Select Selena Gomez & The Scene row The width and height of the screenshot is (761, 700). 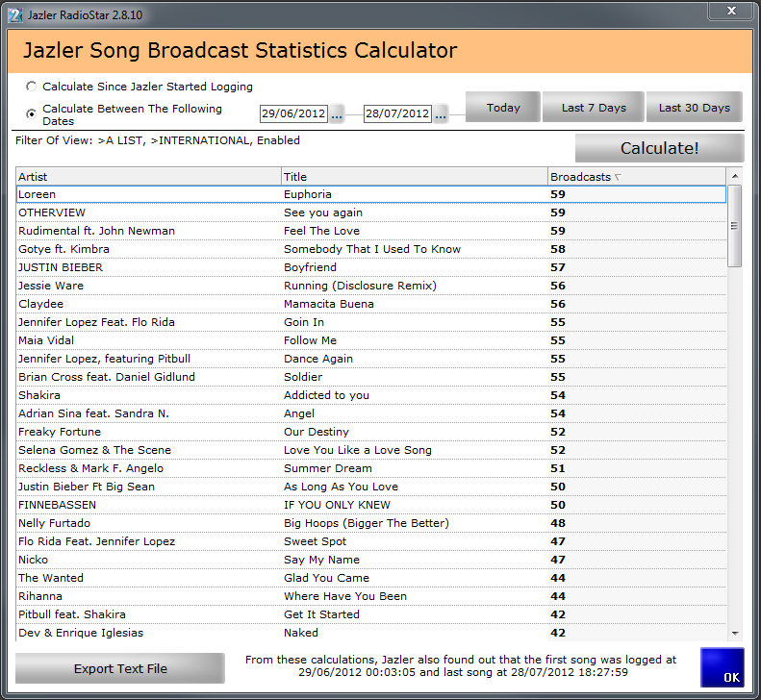pos(371,450)
